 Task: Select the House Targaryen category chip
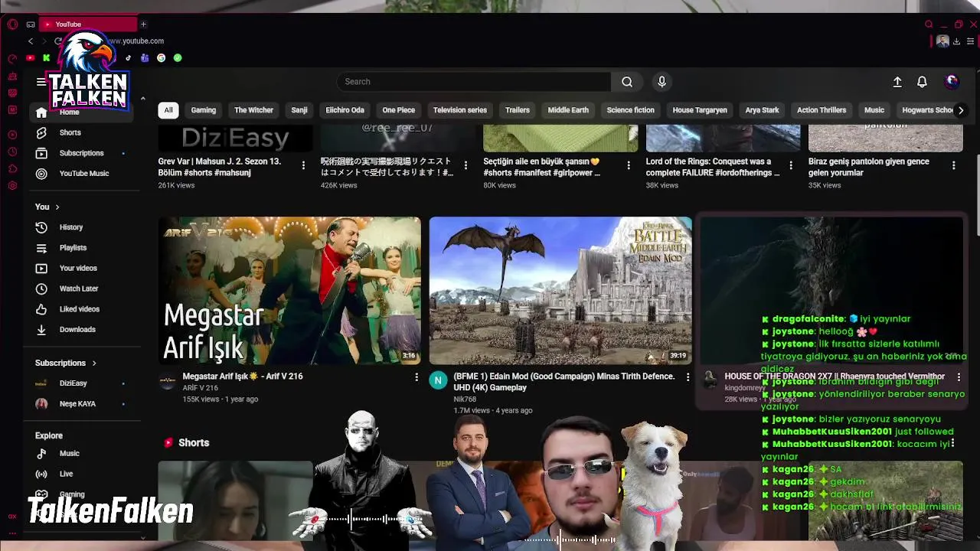(x=700, y=110)
